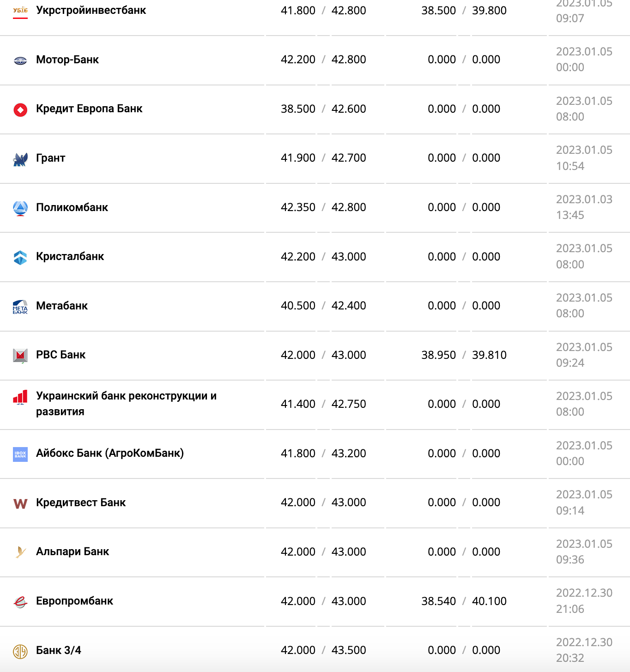Viewport: 630px width, 672px height.
Task: Open the Европромбанк name link
Action: pos(74,601)
